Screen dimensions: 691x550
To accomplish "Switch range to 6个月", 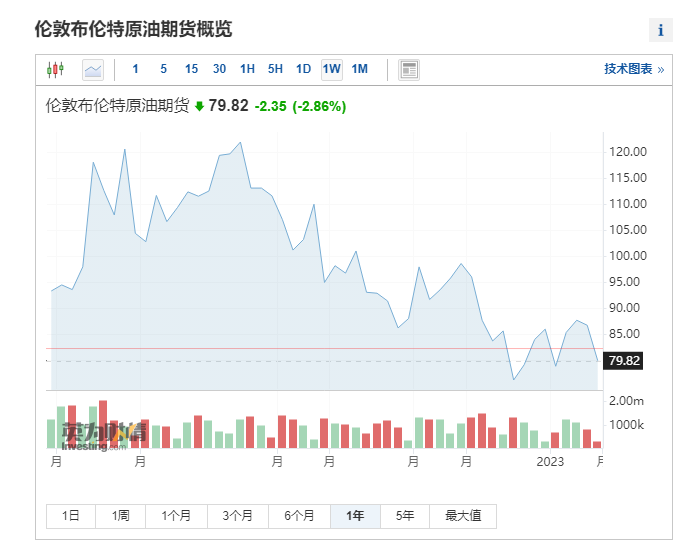I will click(299, 516).
